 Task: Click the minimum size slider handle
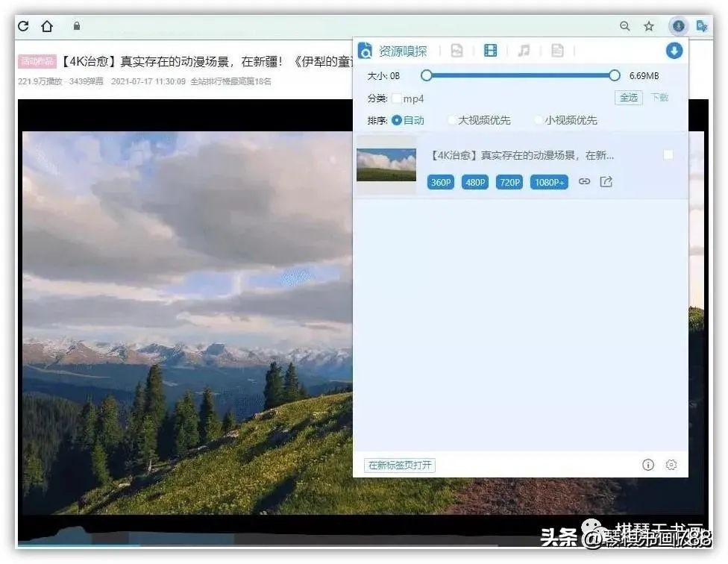tap(426, 75)
